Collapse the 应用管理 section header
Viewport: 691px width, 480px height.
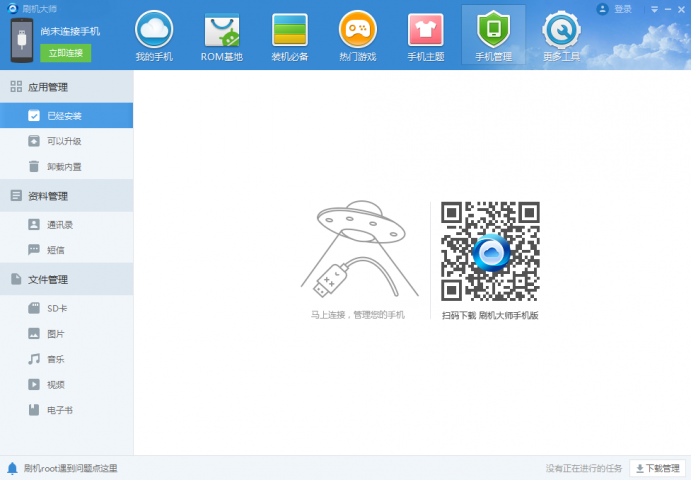click(66, 87)
